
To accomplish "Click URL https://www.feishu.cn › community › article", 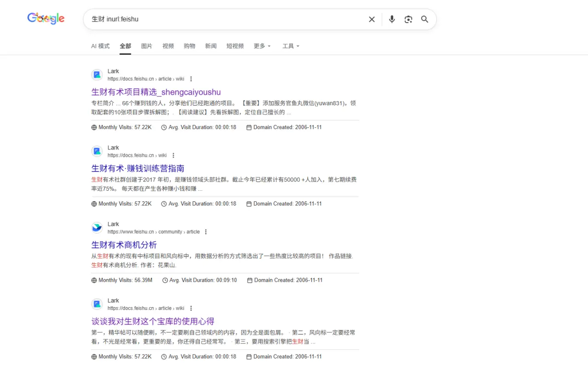I will [x=153, y=232].
